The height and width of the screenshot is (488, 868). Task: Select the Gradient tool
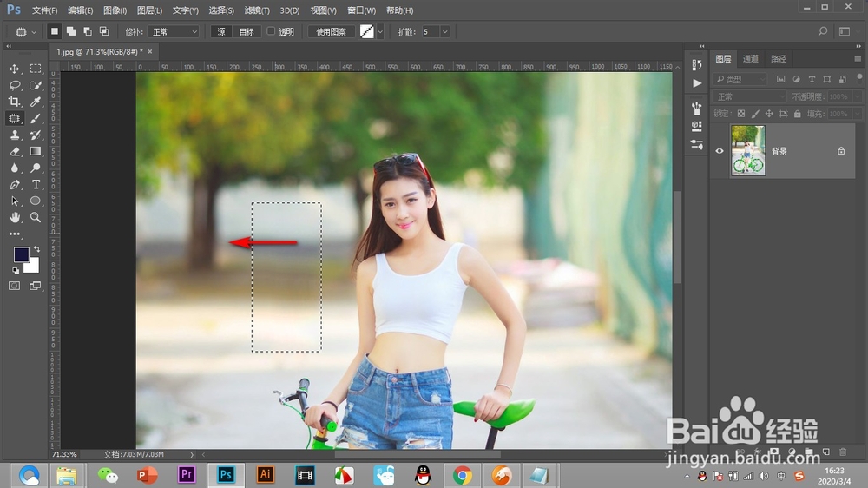[x=36, y=151]
